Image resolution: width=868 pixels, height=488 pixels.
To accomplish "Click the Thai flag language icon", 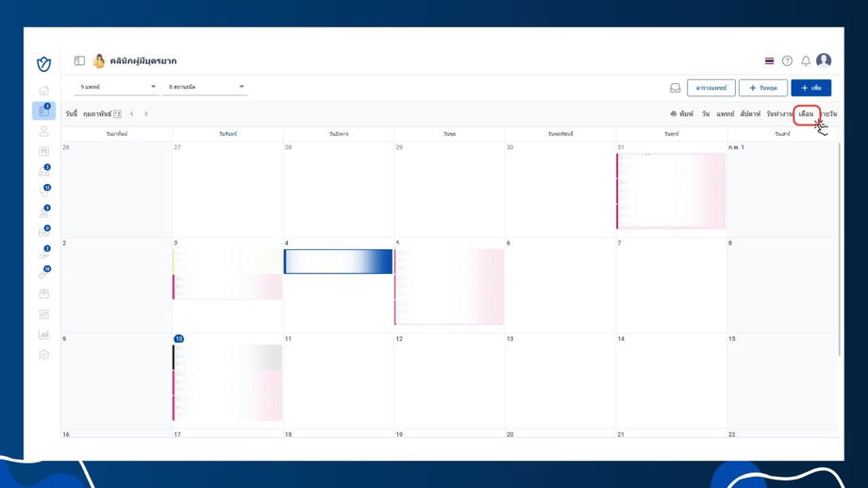I will tap(769, 61).
